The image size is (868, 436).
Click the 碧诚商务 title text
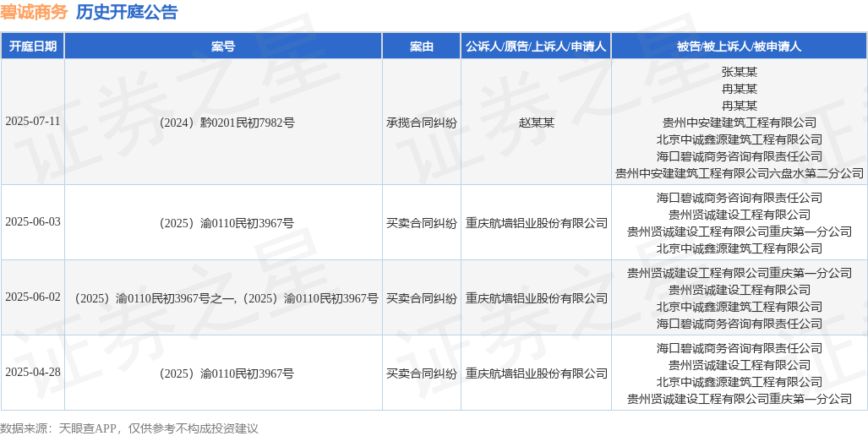(x=34, y=12)
